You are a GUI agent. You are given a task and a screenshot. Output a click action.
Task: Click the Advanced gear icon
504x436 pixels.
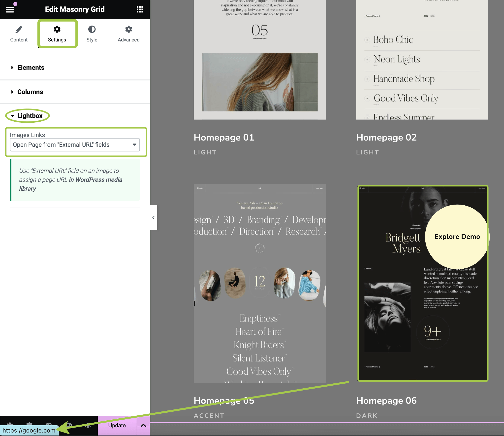coord(128,30)
